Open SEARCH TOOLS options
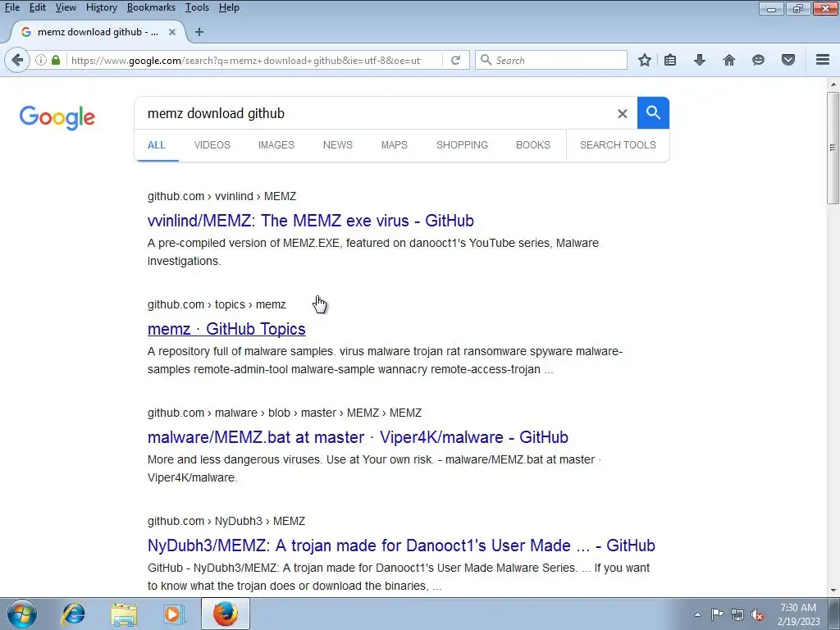 point(618,145)
